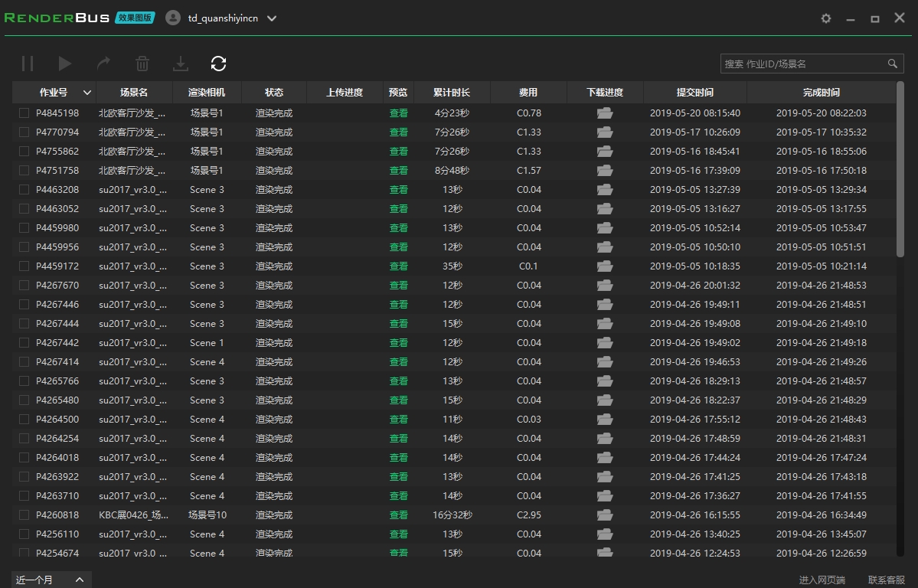Open the 作业号 column filter dropdown
This screenshot has width=918, height=588.
click(x=87, y=92)
